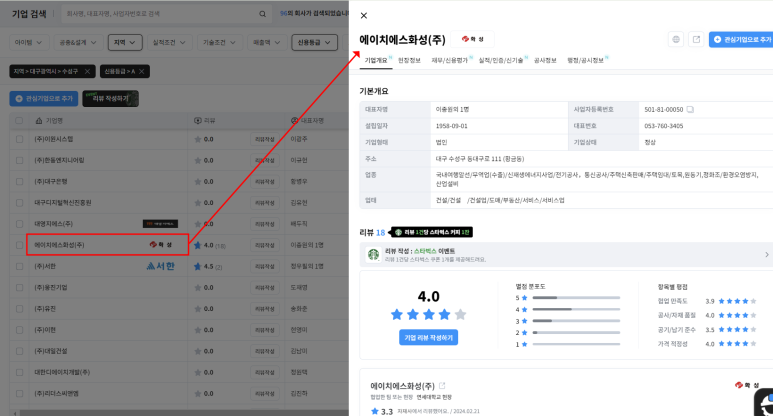773x416 pixels.
Task: Click the 3-star distribution bar
Action: tap(576, 321)
